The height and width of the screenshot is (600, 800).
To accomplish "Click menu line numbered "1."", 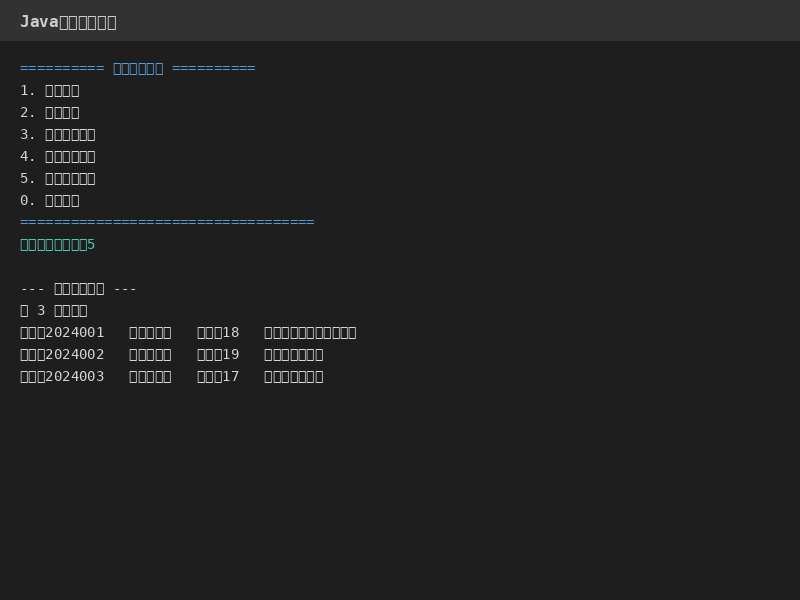I will pyautogui.click(x=49, y=91).
